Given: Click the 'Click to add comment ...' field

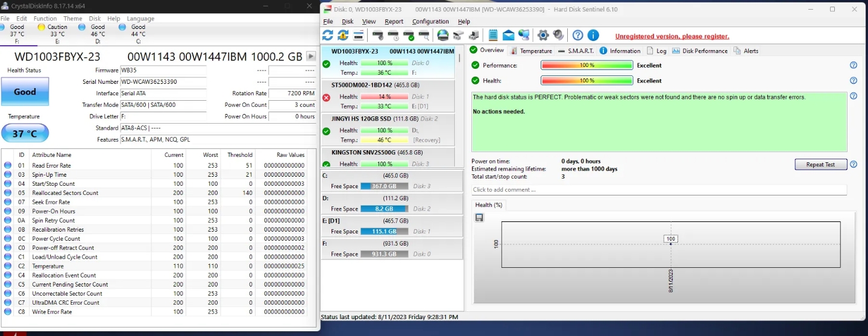Looking at the screenshot, I should coord(659,189).
